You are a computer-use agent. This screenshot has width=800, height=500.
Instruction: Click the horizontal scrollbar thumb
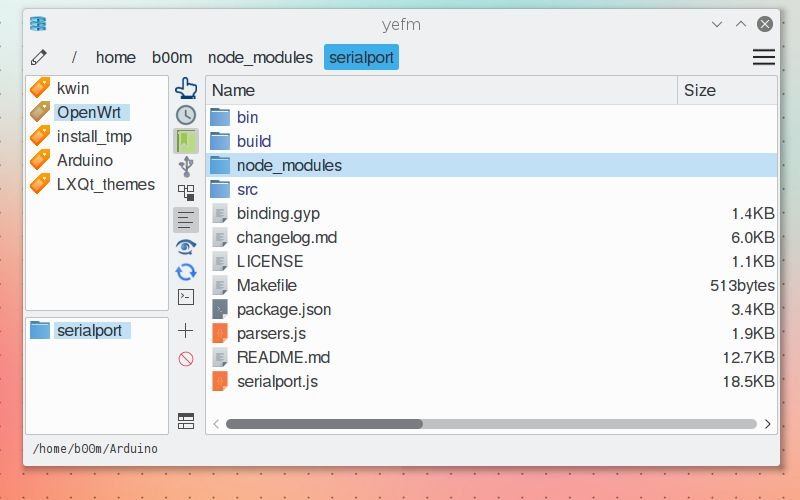[x=324, y=424]
